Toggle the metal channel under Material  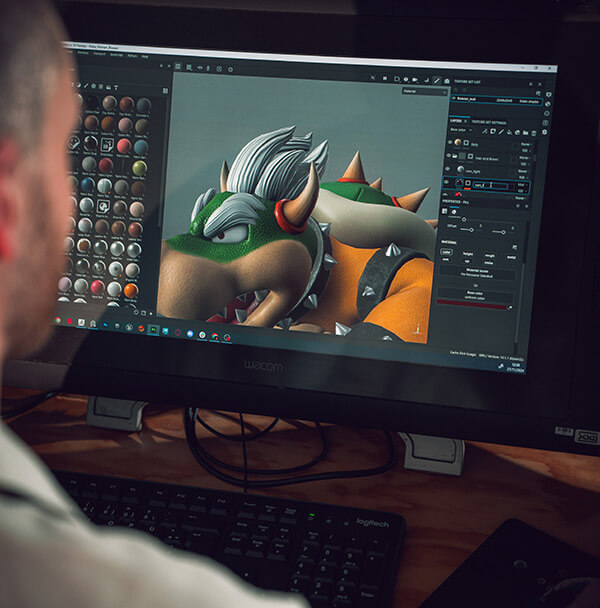coord(512,257)
